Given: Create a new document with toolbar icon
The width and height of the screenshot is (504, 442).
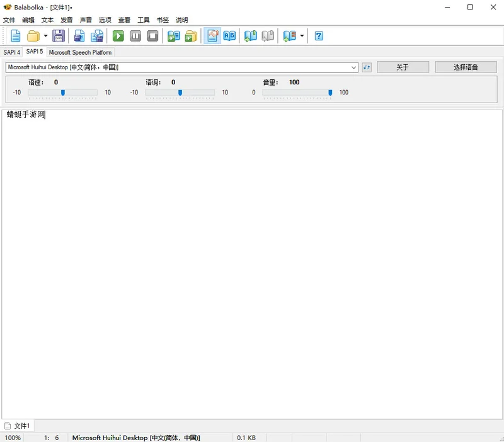Looking at the screenshot, I should (15, 36).
